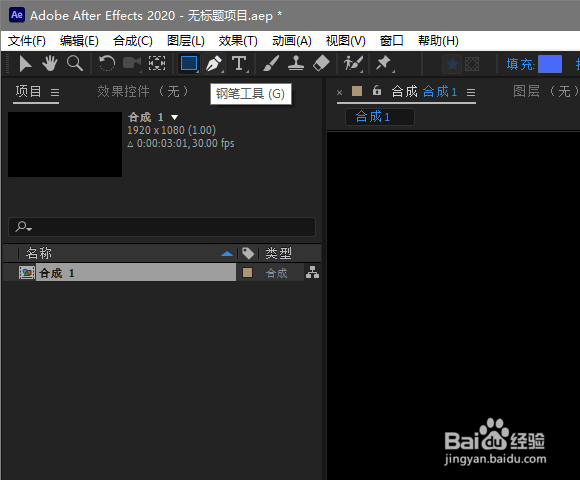Switch to the 图层 (无) viewer tab

(546, 91)
